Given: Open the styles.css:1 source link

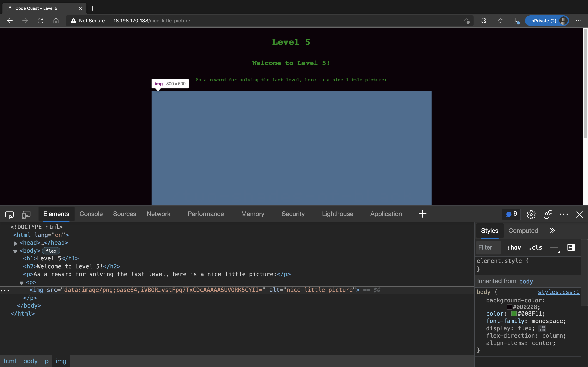Looking at the screenshot, I should click(x=558, y=292).
